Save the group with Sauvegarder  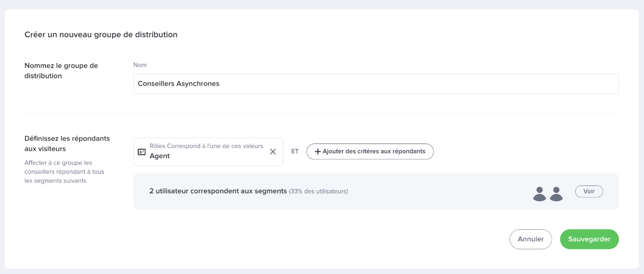[589, 239]
